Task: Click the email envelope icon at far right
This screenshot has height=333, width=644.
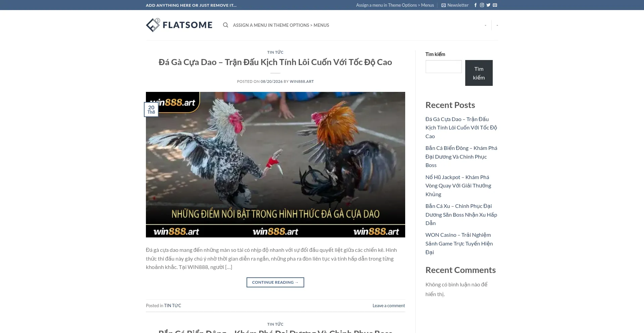Action: coord(495,5)
